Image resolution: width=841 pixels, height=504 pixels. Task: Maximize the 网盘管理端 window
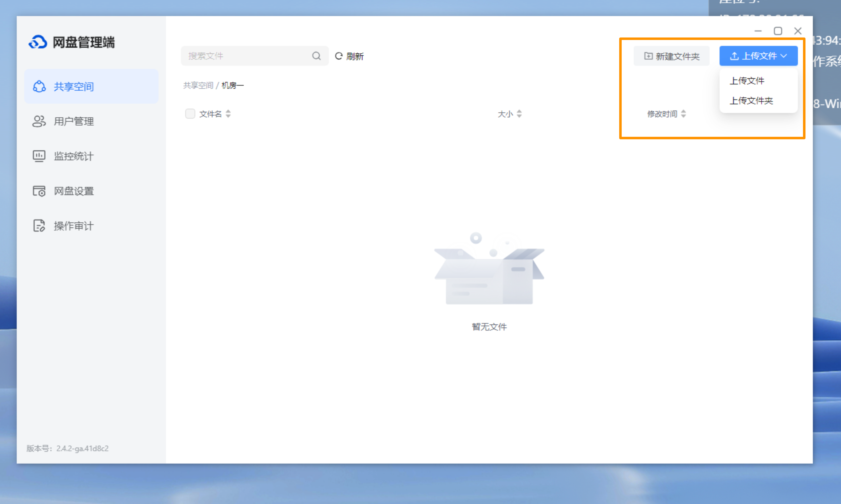click(778, 31)
